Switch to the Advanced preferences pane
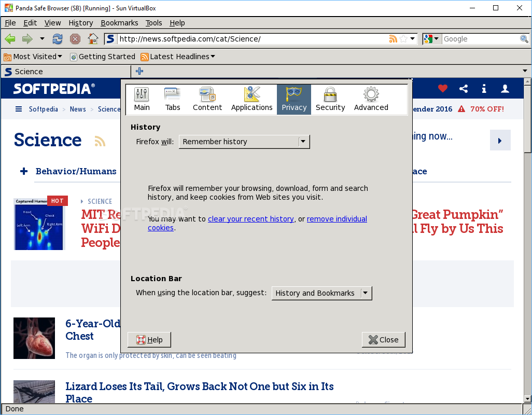This screenshot has width=532, height=415. [x=371, y=99]
